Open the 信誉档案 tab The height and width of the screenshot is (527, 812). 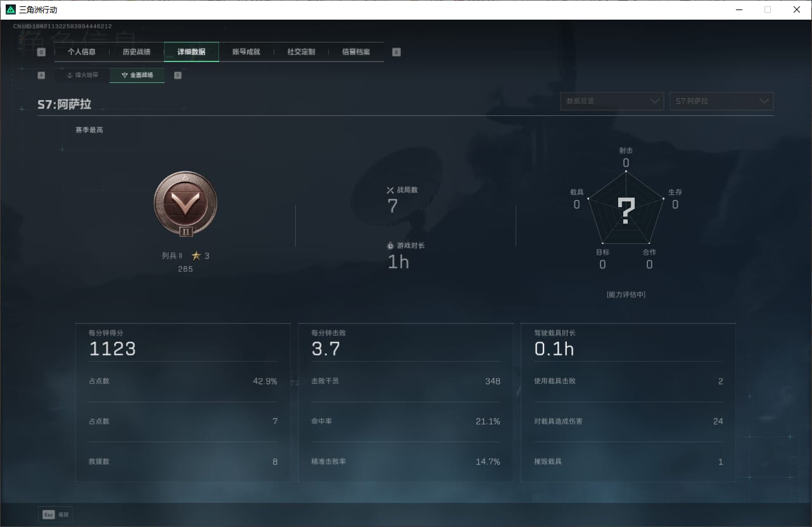click(x=356, y=52)
